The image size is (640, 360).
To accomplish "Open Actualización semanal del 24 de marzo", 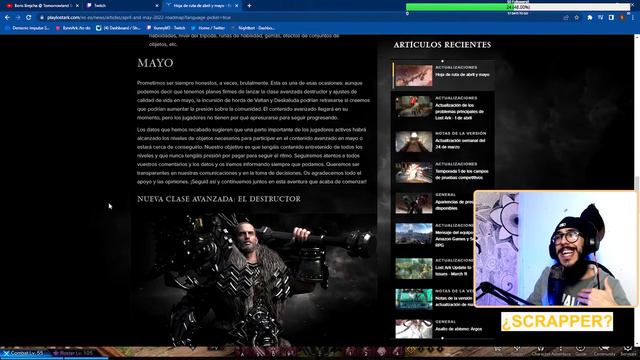I will tap(460, 143).
